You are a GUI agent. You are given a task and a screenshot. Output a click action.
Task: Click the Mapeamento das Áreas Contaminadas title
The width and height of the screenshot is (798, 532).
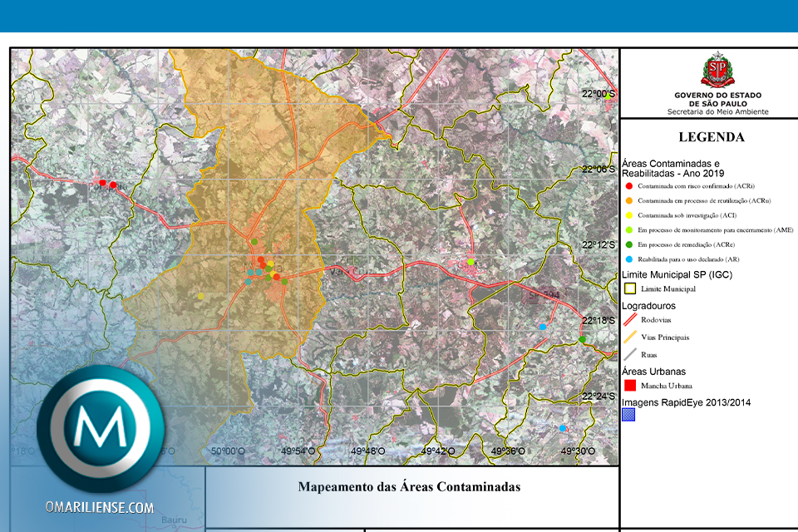coord(409,487)
